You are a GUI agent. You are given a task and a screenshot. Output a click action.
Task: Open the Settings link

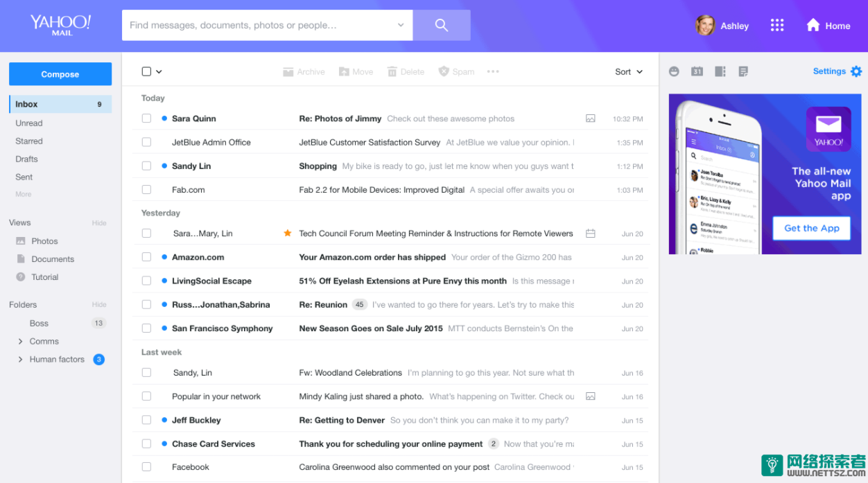coord(829,71)
